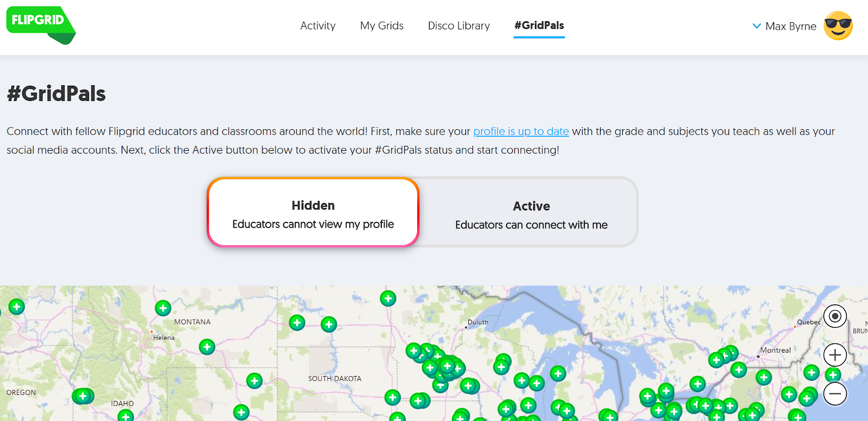Zoom in the map with plus button
Image resolution: width=868 pixels, height=421 pixels.
point(835,355)
